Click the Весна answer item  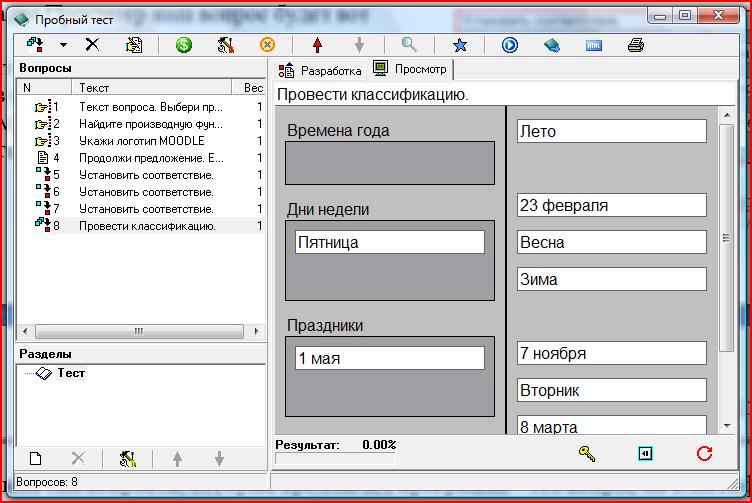611,242
